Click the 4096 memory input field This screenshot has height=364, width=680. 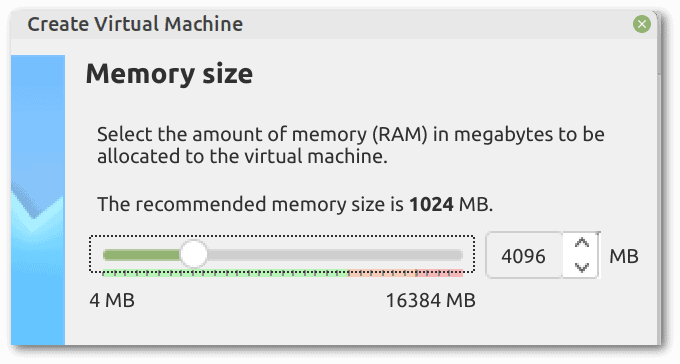click(x=524, y=256)
